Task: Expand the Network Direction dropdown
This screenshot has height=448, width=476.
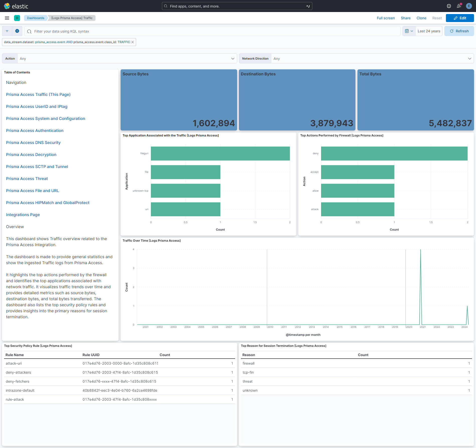Action: click(x=469, y=58)
